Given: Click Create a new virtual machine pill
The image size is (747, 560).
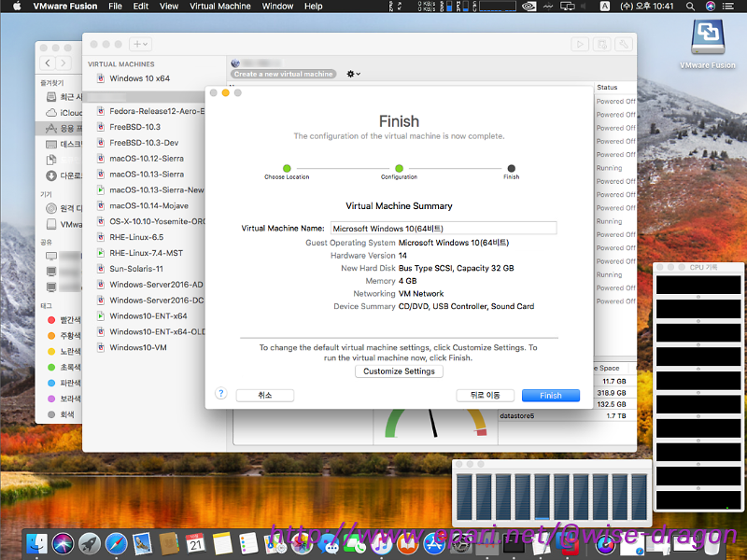Looking at the screenshot, I should coord(284,74).
